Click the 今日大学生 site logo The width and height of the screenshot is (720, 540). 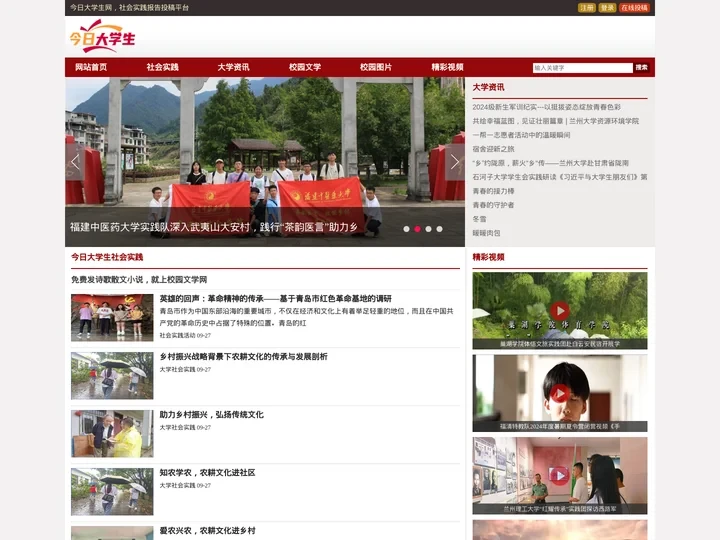[102, 36]
